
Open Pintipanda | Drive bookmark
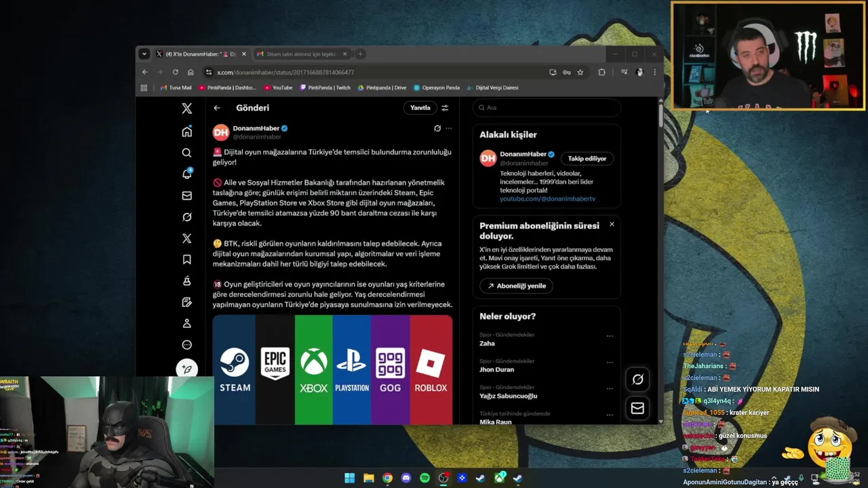coord(382,87)
